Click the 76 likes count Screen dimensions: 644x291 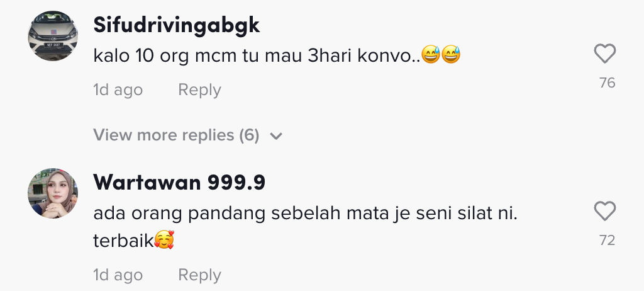607,83
